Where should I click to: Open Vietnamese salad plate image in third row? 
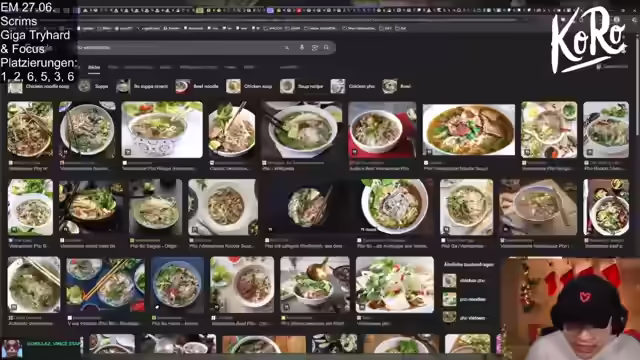coord(395,284)
